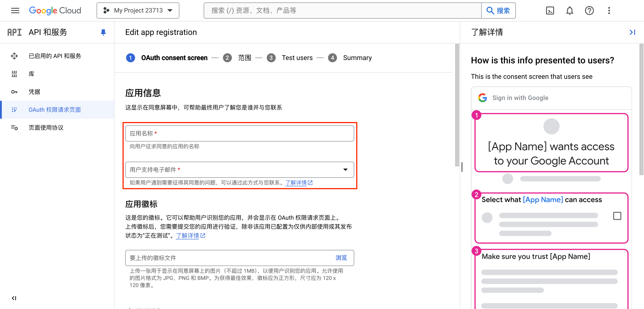This screenshot has height=309, width=644.
Task: Open the three-dot settings menu
Action: point(609,11)
